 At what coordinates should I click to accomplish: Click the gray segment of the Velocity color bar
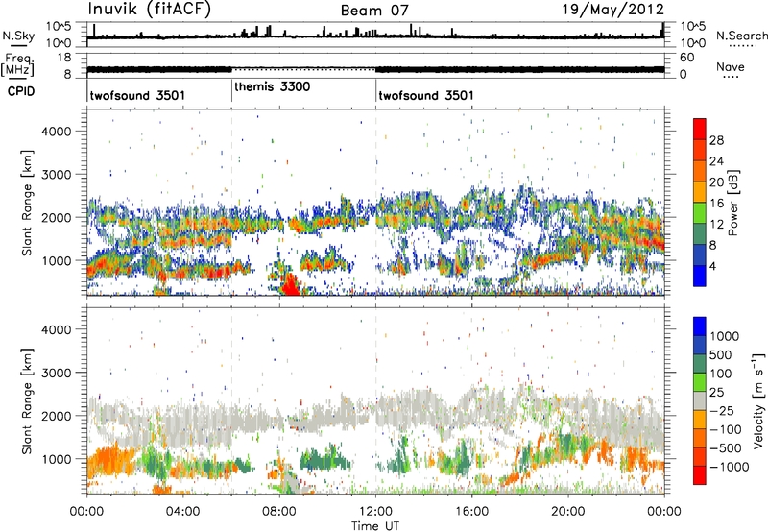click(x=700, y=400)
